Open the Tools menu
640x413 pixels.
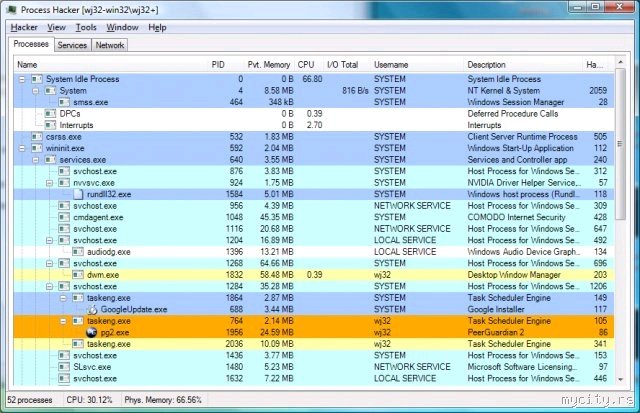(85, 27)
